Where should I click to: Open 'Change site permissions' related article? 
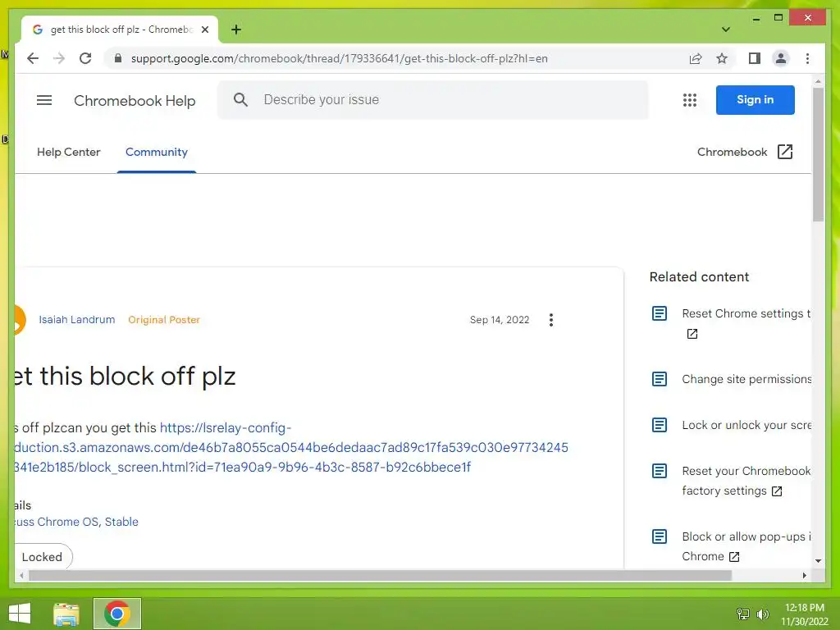[x=746, y=379]
